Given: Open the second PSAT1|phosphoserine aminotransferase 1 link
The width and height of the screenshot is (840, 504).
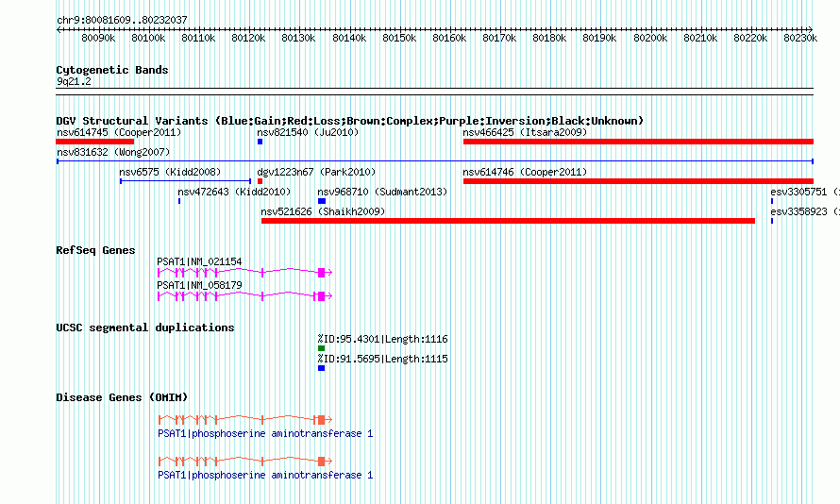Looking at the screenshot, I should pyautogui.click(x=265, y=475).
